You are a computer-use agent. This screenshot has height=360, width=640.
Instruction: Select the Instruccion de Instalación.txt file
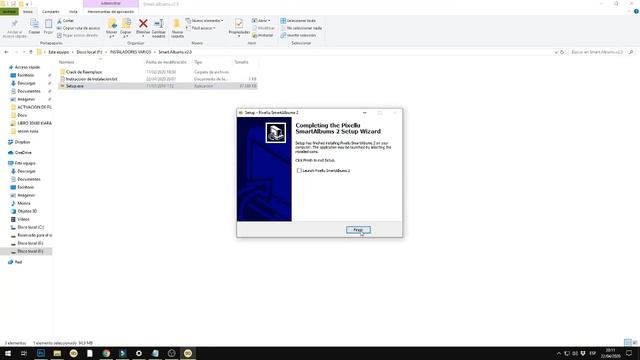click(91, 79)
